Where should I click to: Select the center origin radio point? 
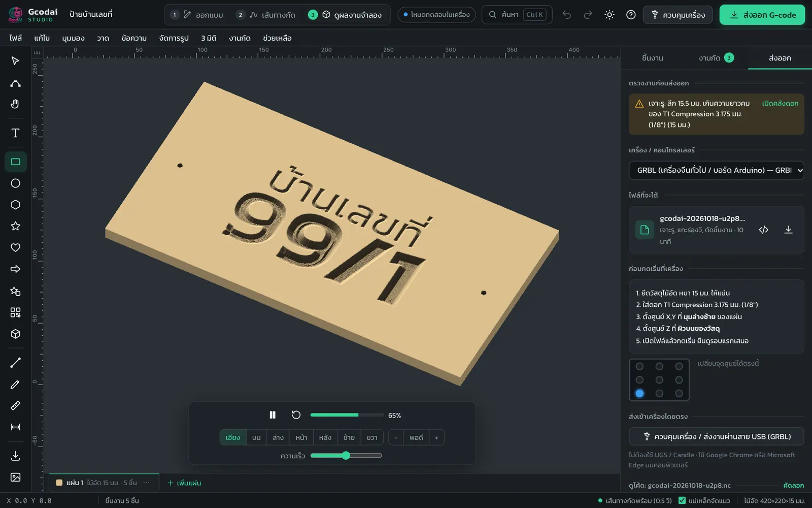(x=659, y=379)
